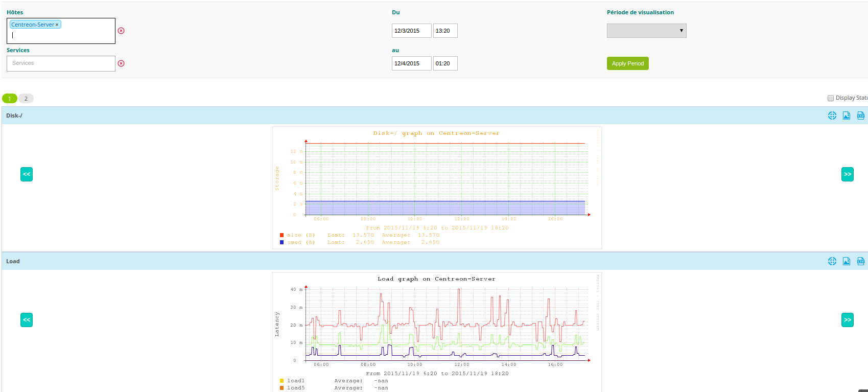Image resolution: width=868 pixels, height=392 pixels.
Task: Export the Disk-/ graph as image
Action: [846, 116]
